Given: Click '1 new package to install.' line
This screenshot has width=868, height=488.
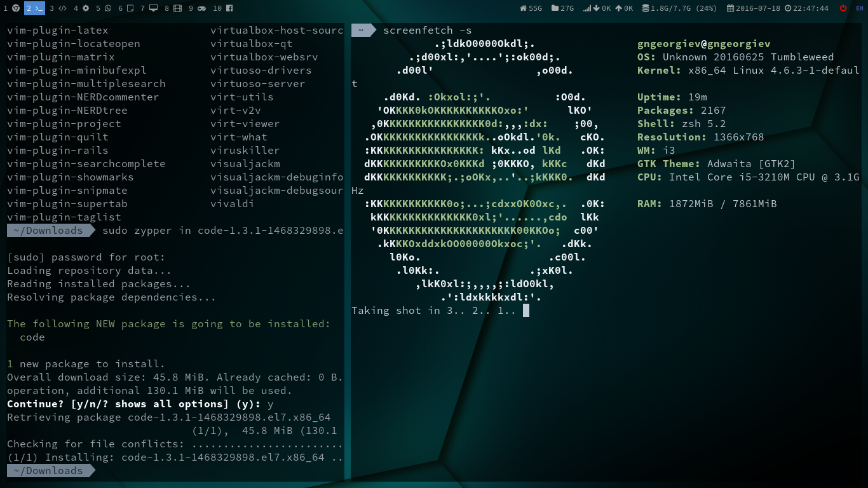Looking at the screenshot, I should [86, 364].
